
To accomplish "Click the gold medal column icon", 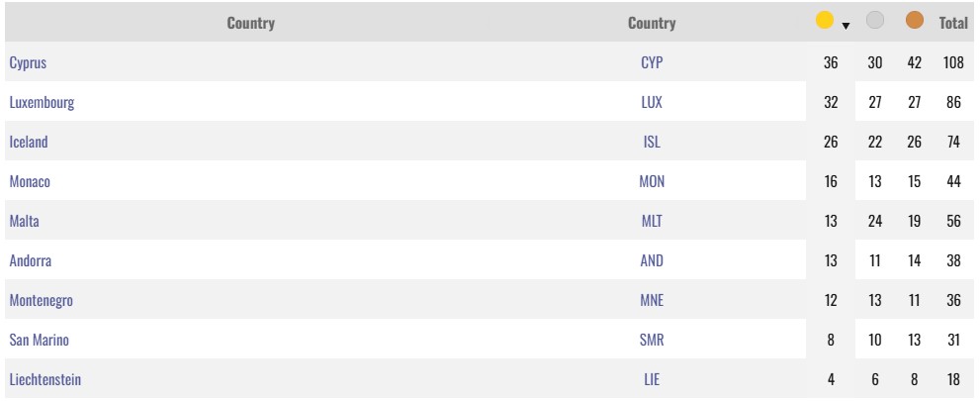I will click(825, 21).
